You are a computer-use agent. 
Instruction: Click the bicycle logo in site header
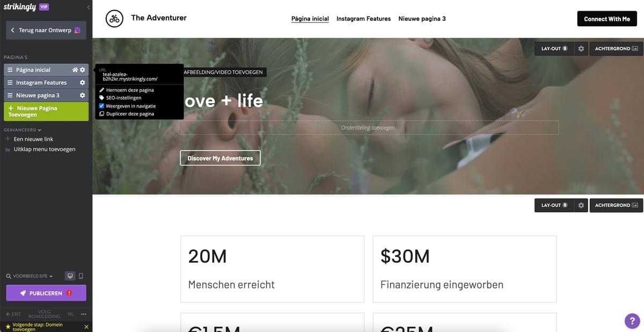[x=114, y=19]
